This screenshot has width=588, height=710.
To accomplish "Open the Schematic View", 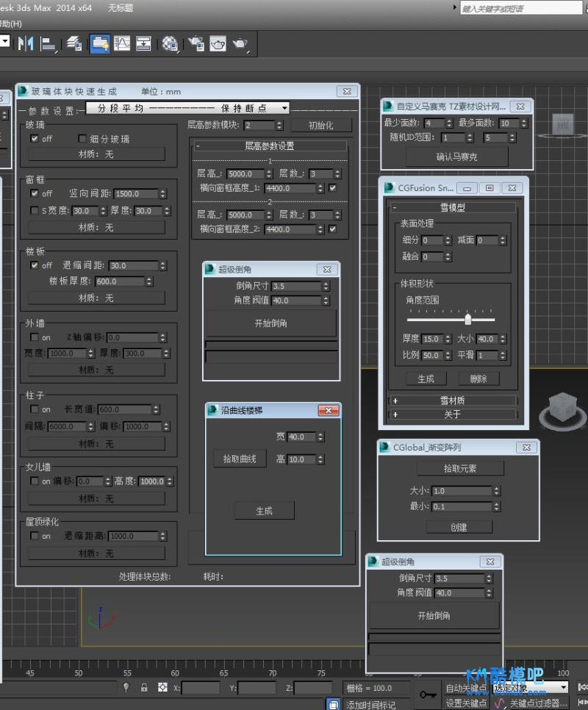I will click(143, 43).
